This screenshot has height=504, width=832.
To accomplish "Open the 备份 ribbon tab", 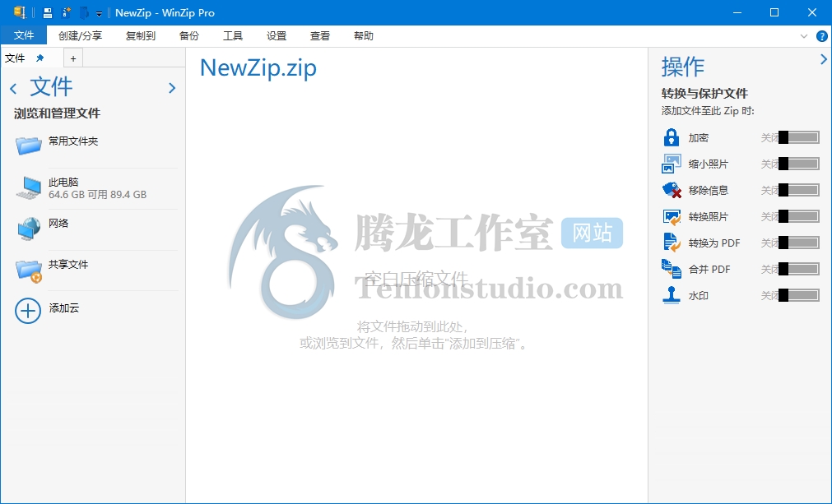I will [189, 36].
